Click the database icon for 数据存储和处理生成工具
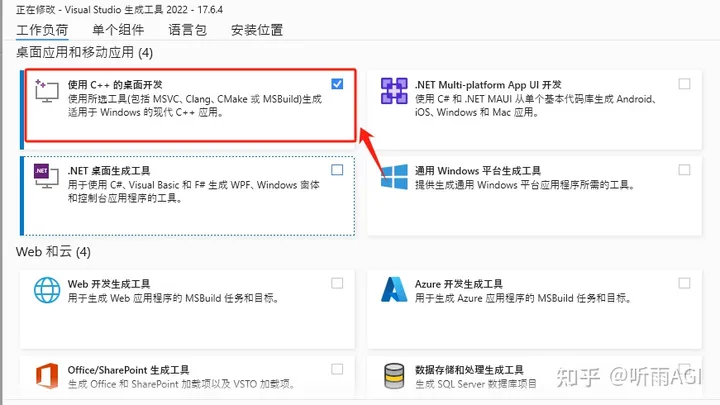Screen dimensions: 720x405 click(394, 376)
